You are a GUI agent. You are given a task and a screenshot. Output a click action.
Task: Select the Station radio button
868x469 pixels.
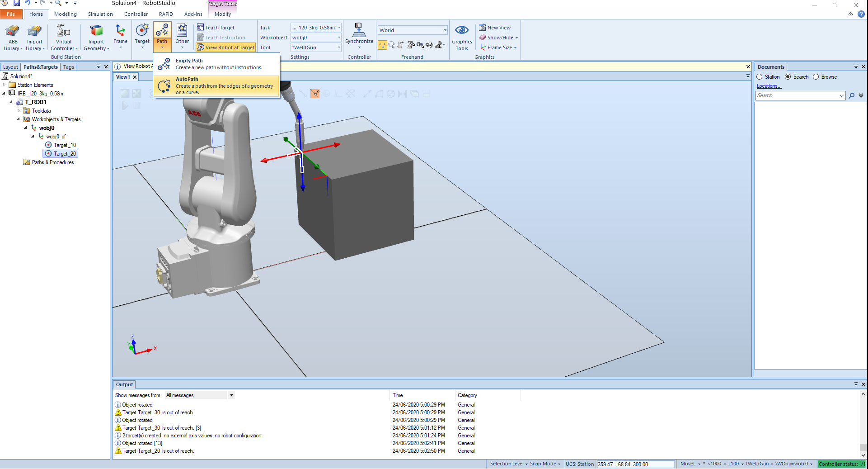coord(760,77)
